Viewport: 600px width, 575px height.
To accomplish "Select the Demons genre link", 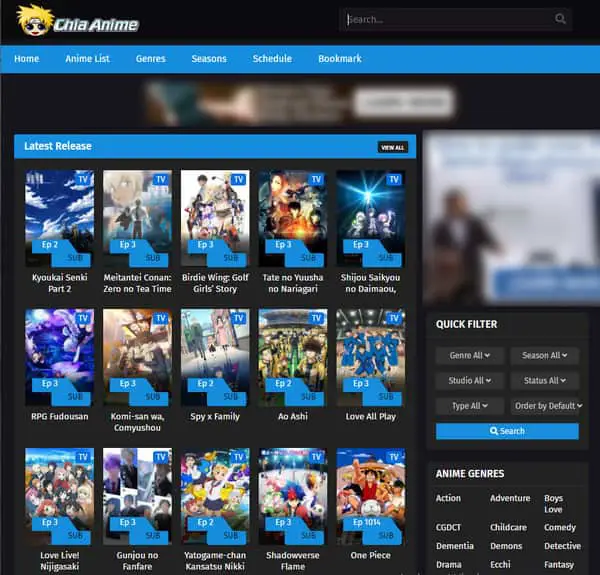I will [x=506, y=546].
